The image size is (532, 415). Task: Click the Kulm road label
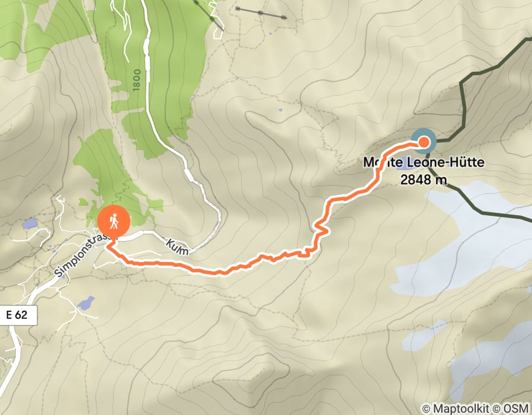click(178, 247)
